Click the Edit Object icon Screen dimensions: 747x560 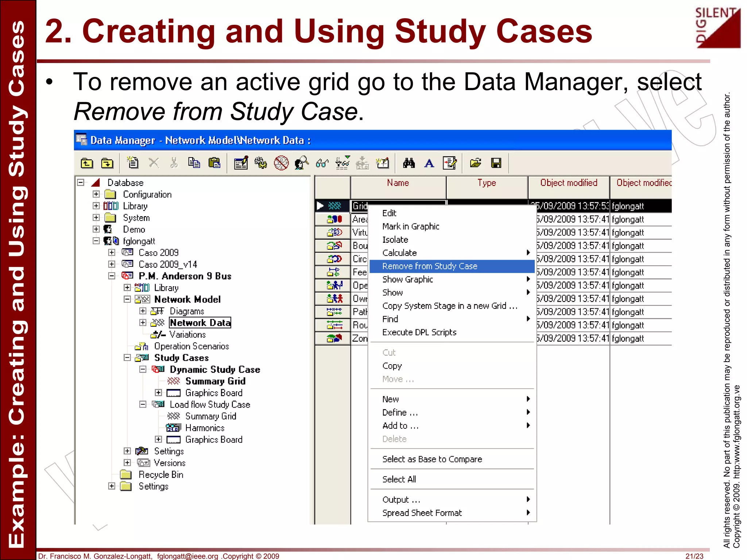[x=241, y=163]
